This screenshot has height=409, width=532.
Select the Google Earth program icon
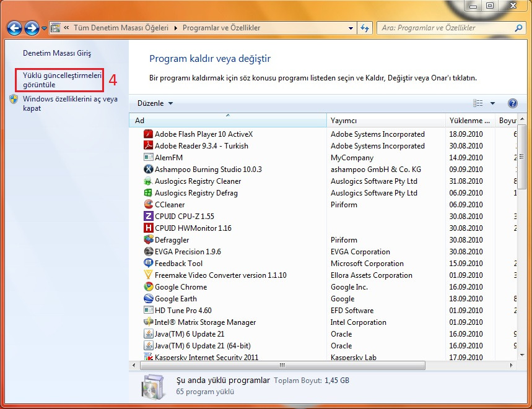point(148,299)
